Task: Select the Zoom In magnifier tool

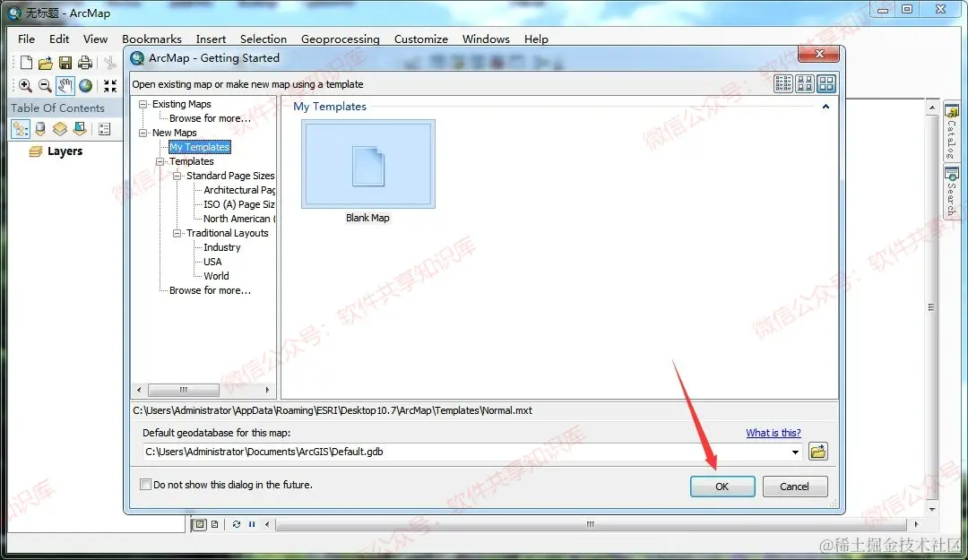Action: point(25,85)
